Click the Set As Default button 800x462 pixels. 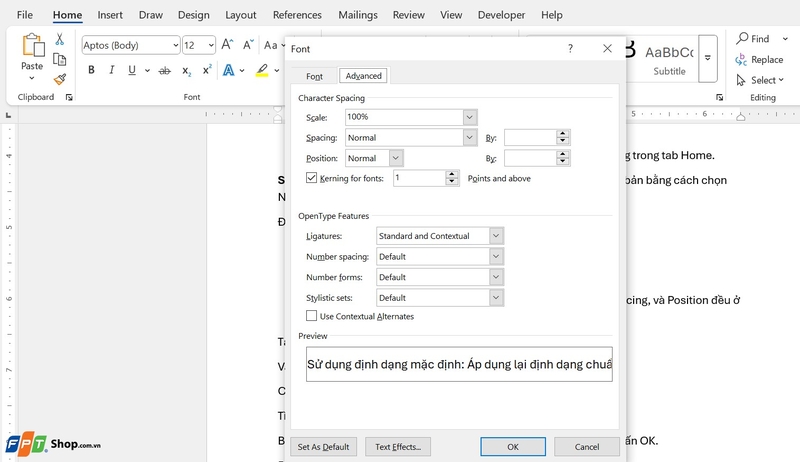(323, 447)
